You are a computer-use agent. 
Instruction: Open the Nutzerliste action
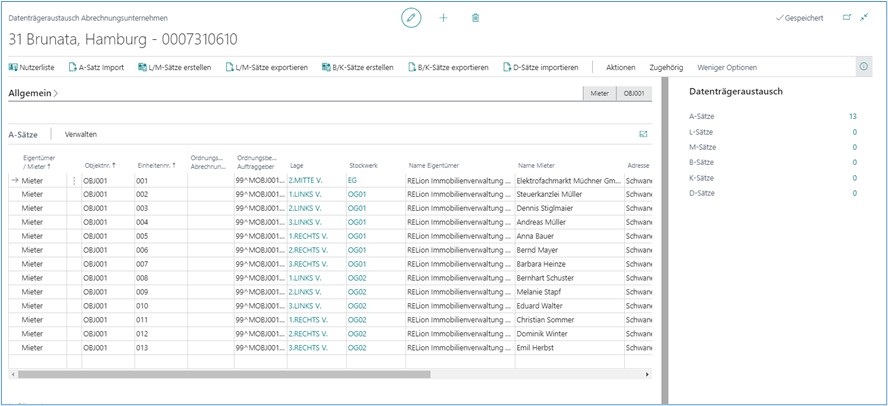point(33,67)
